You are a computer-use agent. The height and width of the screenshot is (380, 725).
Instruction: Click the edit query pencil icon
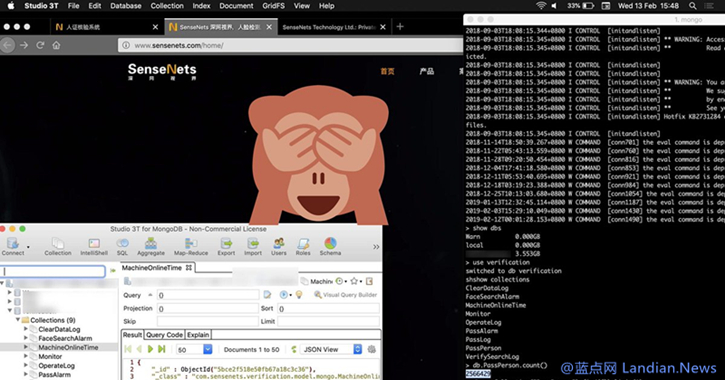pyautogui.click(x=267, y=294)
